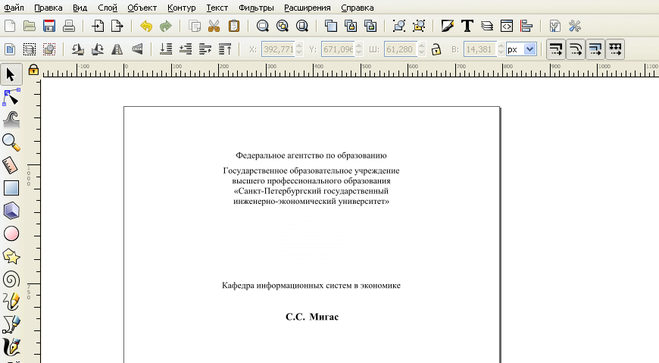Viewport: 659px width, 363px height.
Task: Open the Объект menu
Action: [x=142, y=8]
